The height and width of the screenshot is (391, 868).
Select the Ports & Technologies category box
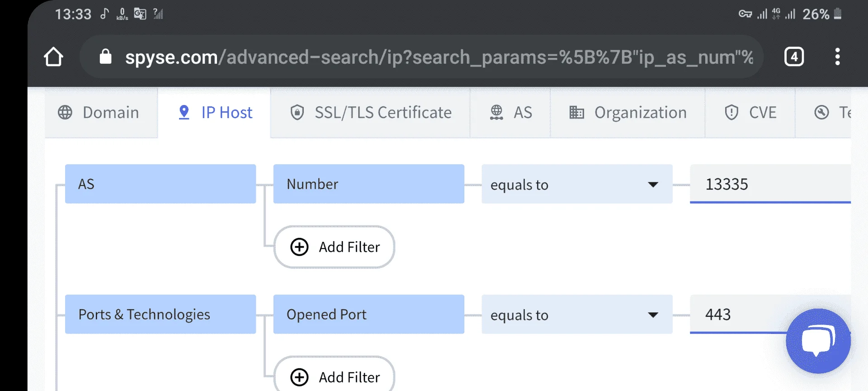pyautogui.click(x=160, y=315)
